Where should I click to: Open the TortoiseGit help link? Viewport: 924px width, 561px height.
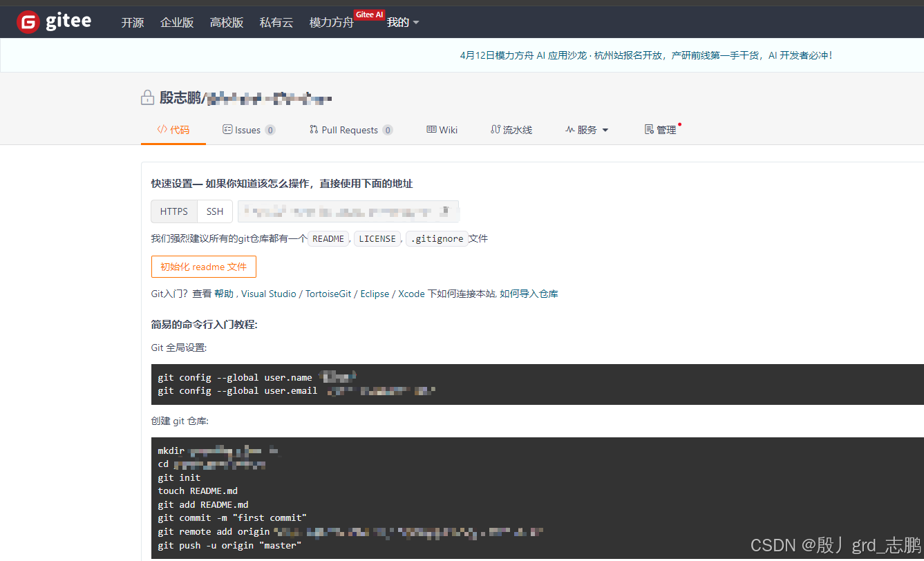pyautogui.click(x=328, y=294)
